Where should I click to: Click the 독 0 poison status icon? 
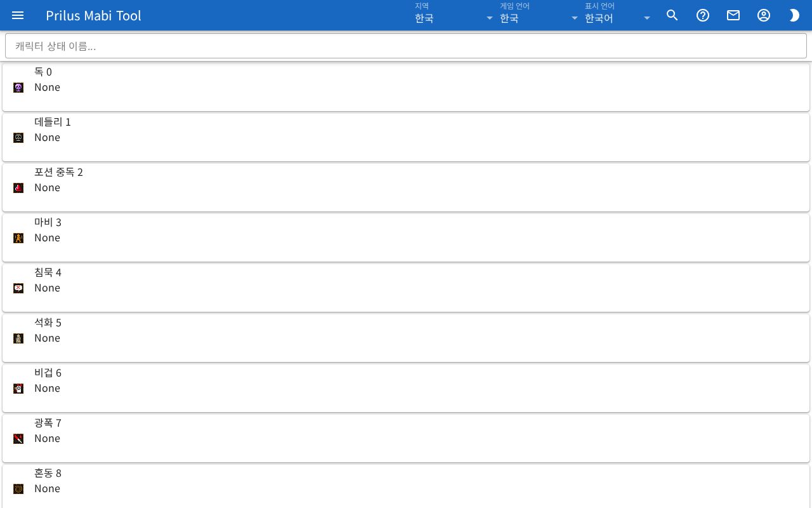18,88
